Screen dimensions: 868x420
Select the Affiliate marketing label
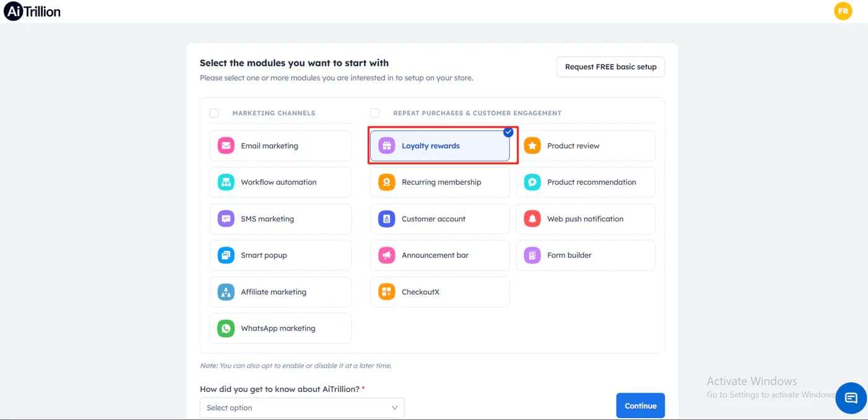pos(273,292)
